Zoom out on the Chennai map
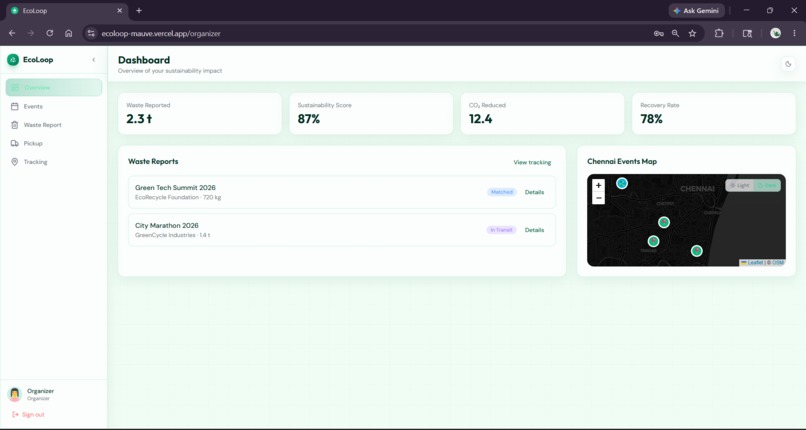 598,198
